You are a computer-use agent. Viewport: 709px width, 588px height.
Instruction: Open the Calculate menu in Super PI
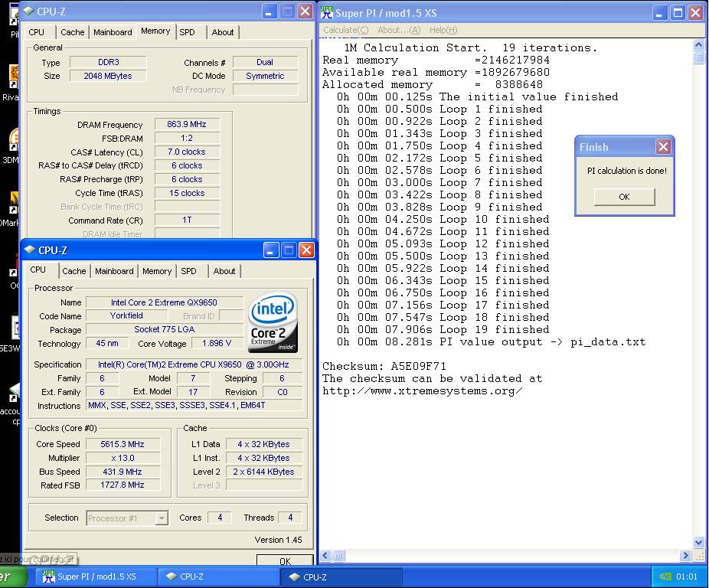tap(345, 30)
